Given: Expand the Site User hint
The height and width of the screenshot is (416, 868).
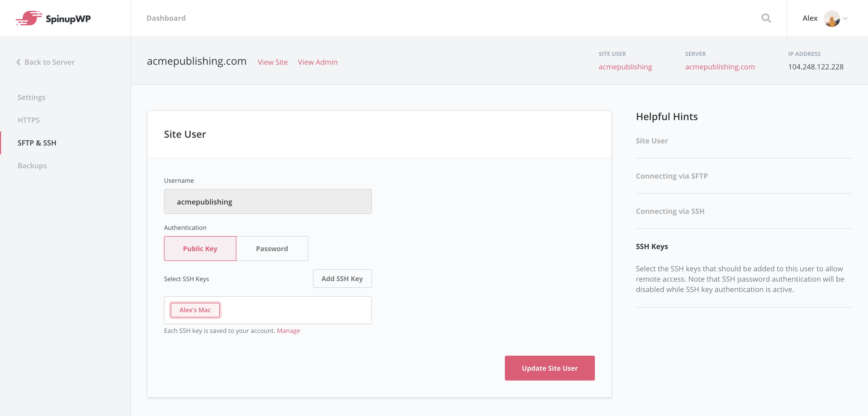Looking at the screenshot, I should [x=652, y=141].
